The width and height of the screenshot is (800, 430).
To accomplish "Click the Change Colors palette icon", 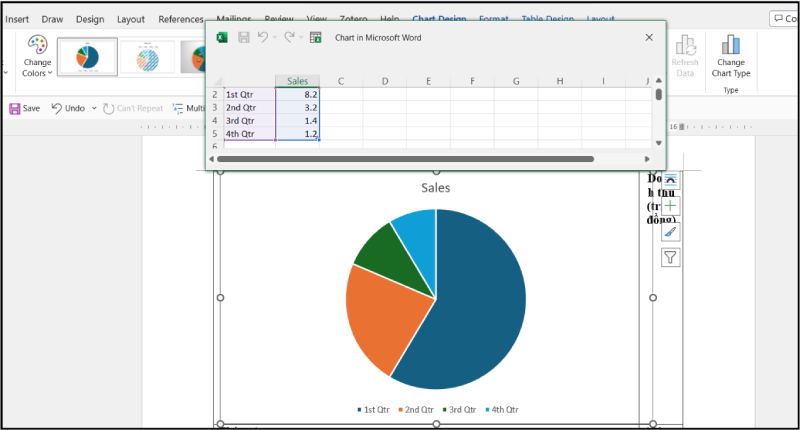I will (x=37, y=45).
